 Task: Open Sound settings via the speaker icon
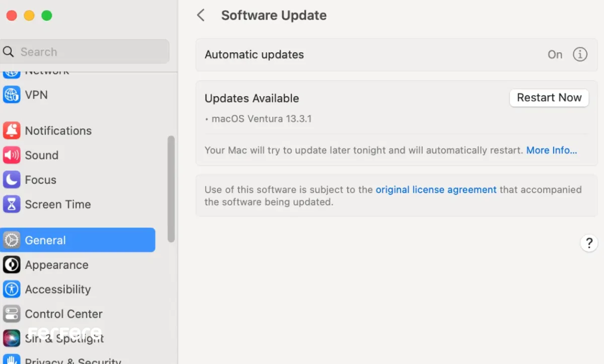click(x=12, y=155)
